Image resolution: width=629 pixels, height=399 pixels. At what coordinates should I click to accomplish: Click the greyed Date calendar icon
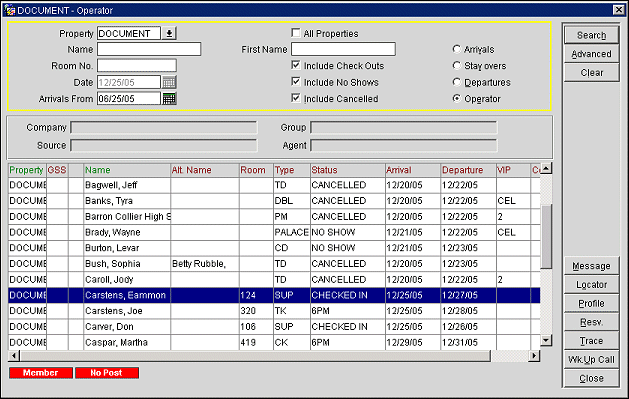169,82
